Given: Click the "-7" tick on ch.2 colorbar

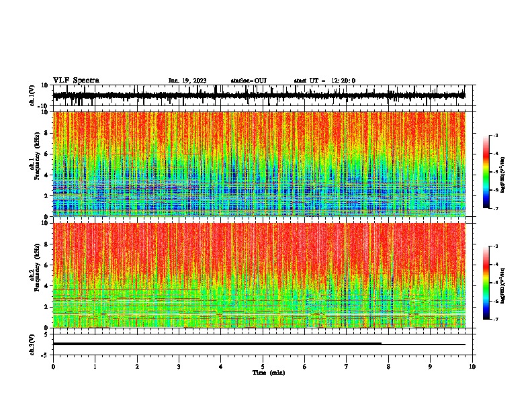Looking at the screenshot, I should pos(495,319).
